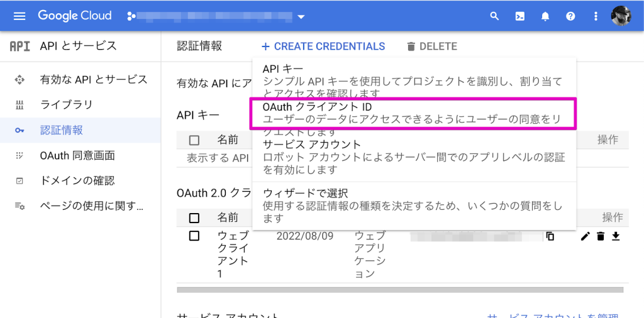Click the OAuth consent screen icon

[x=19, y=155]
